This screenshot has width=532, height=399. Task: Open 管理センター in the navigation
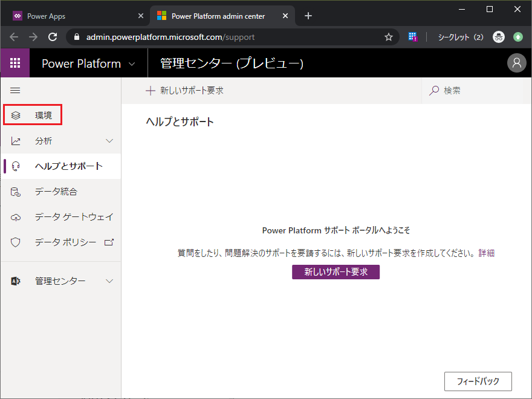pyautogui.click(x=61, y=281)
